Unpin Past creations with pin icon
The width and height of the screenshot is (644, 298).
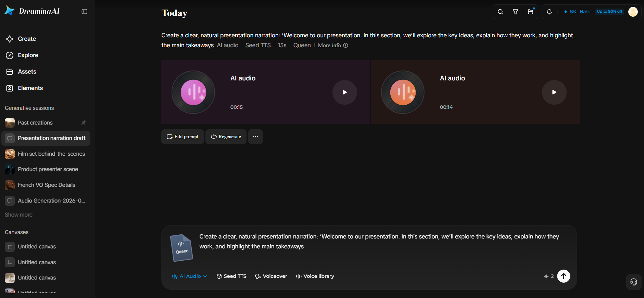pyautogui.click(x=84, y=123)
